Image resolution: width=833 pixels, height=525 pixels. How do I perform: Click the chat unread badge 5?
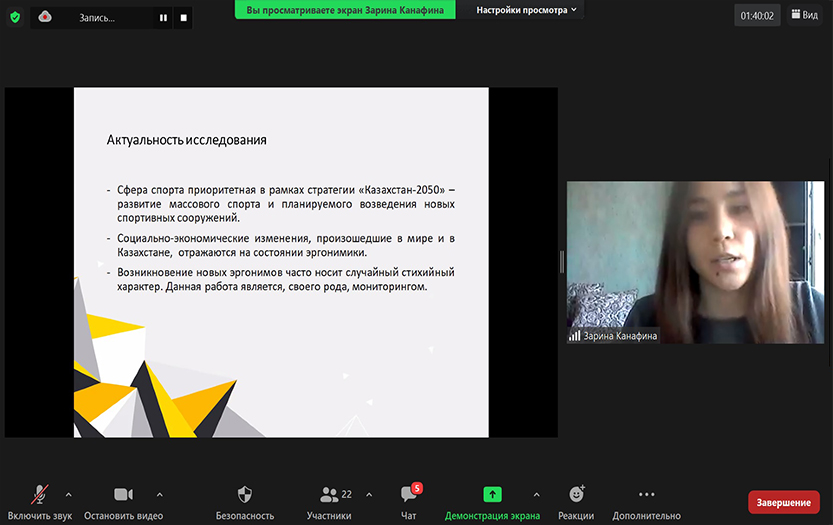[x=417, y=488]
